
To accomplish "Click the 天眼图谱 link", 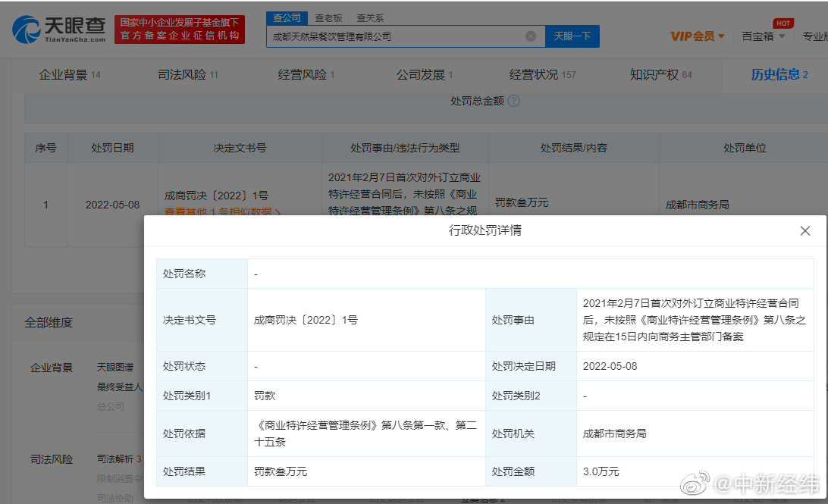I will pos(115,368).
